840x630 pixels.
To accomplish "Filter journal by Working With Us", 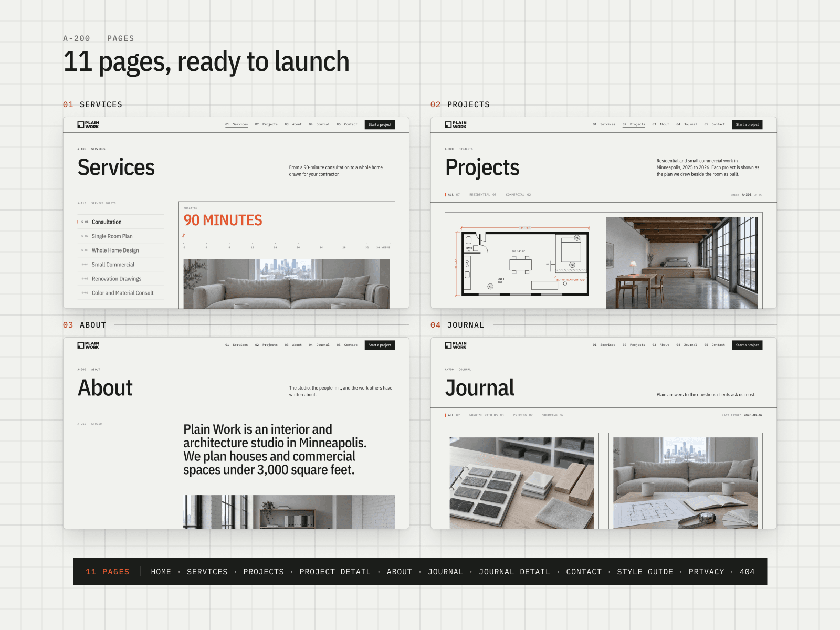I will coord(486,415).
